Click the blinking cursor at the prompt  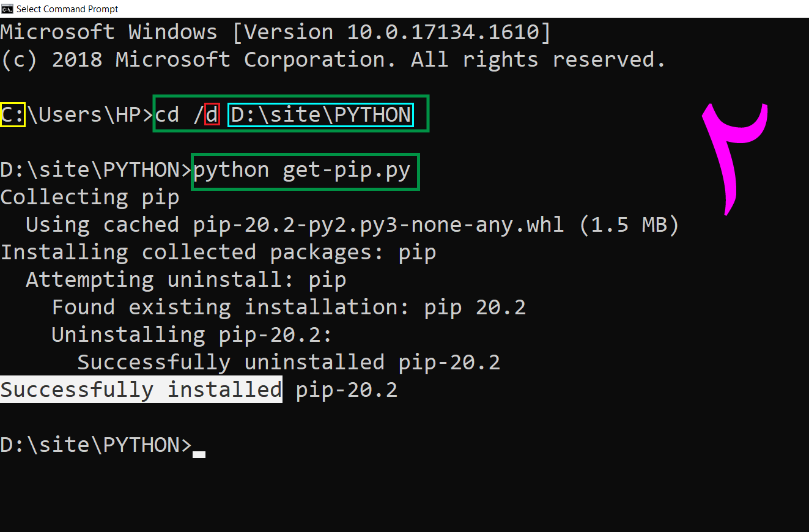[199, 453]
